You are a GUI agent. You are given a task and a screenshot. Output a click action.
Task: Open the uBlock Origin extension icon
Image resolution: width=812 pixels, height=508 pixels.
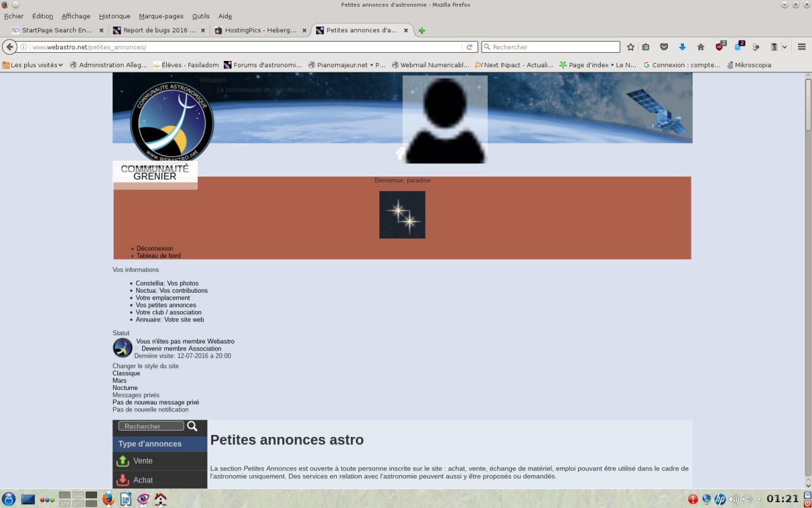coord(720,46)
